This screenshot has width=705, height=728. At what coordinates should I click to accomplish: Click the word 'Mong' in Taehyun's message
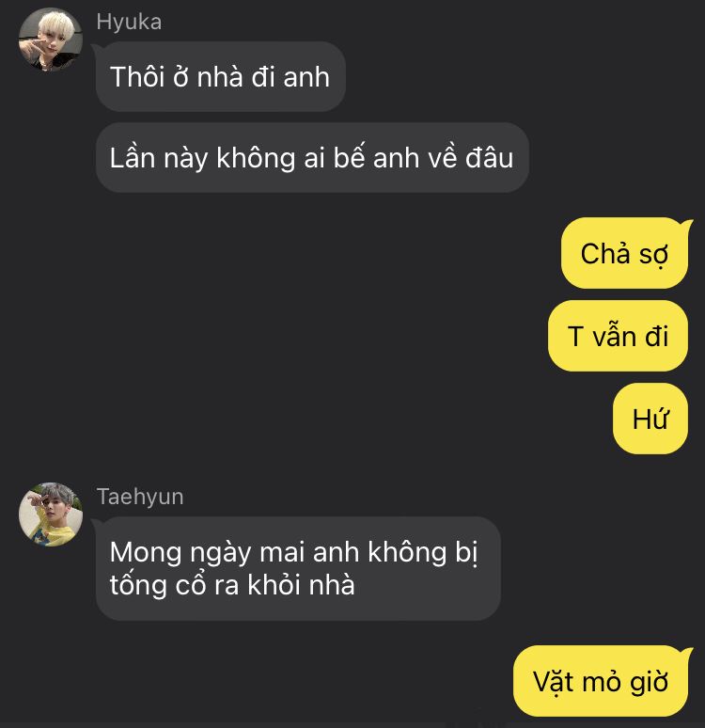[146, 553]
